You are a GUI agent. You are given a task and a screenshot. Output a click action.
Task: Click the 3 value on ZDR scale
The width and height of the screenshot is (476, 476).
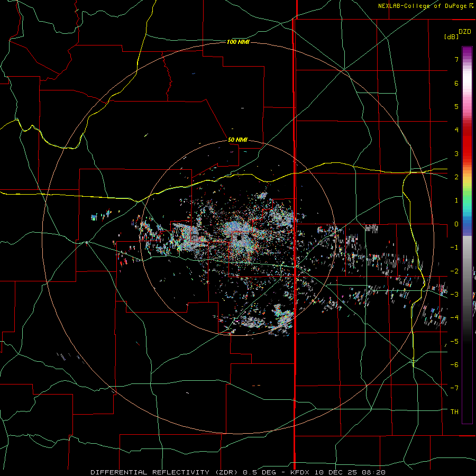coord(456,153)
